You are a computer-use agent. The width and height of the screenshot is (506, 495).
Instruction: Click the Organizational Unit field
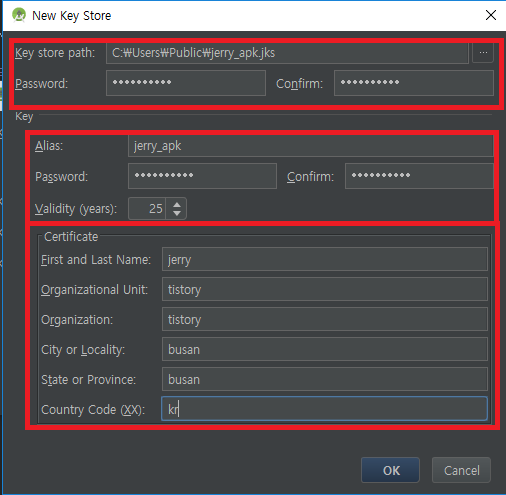(x=325, y=289)
